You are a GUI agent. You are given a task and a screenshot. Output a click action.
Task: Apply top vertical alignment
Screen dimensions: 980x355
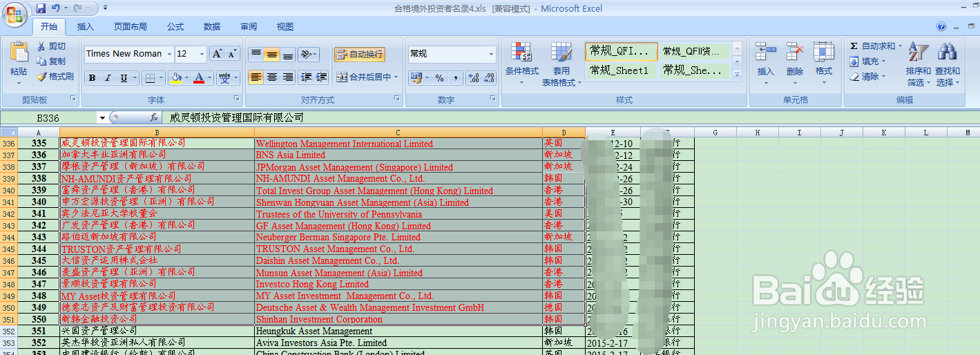256,54
